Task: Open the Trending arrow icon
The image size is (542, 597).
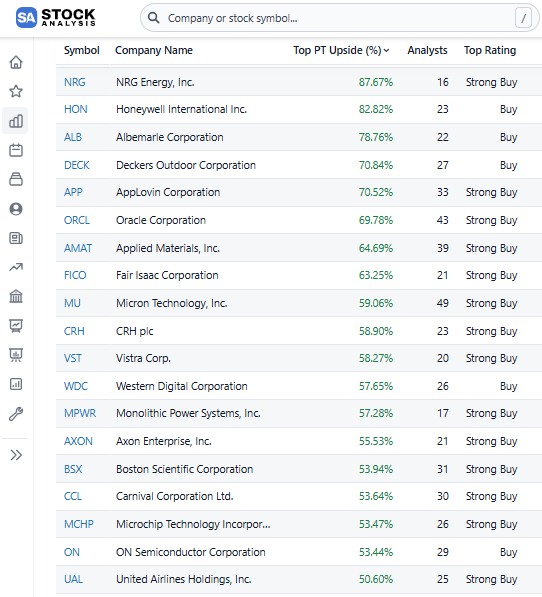Action: 16,267
